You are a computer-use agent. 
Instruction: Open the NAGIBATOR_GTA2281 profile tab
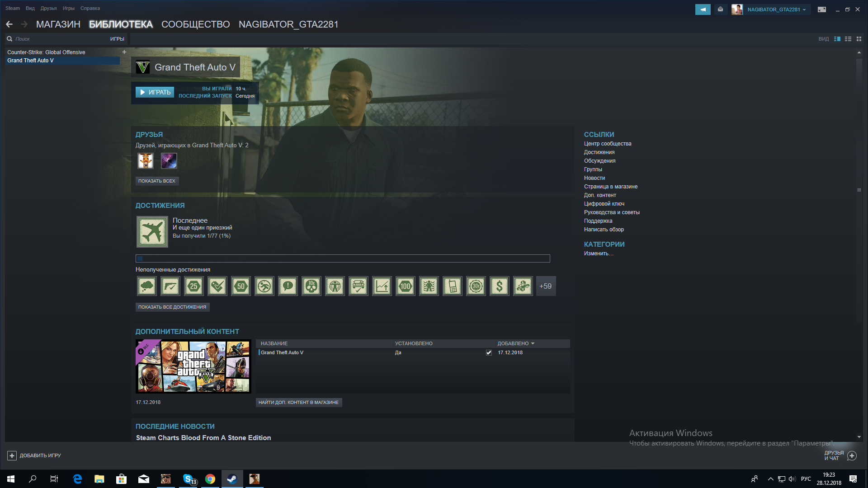tap(288, 24)
